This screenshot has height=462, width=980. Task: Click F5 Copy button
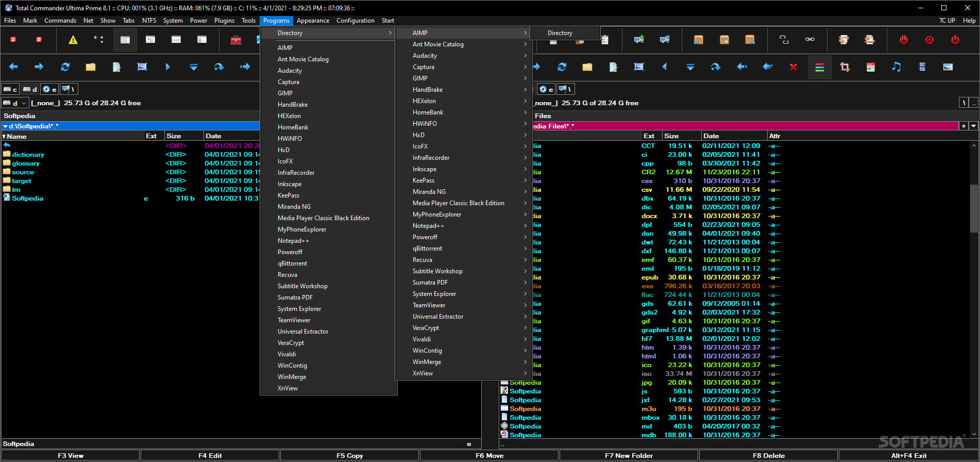[x=350, y=455]
